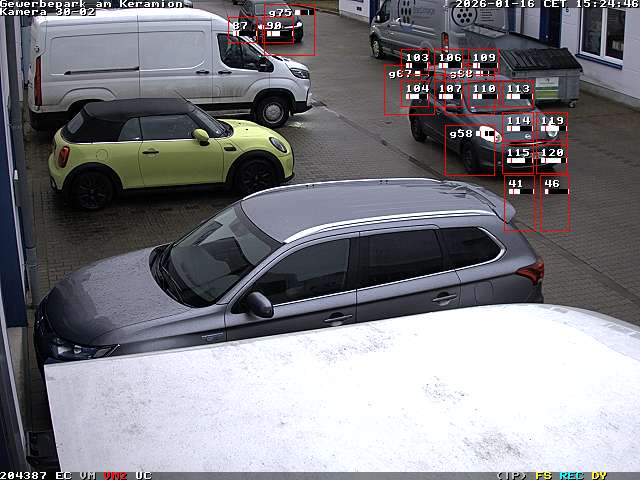Select motion detection cell 115
This screenshot has width=640, height=480.
pyautogui.click(x=518, y=158)
